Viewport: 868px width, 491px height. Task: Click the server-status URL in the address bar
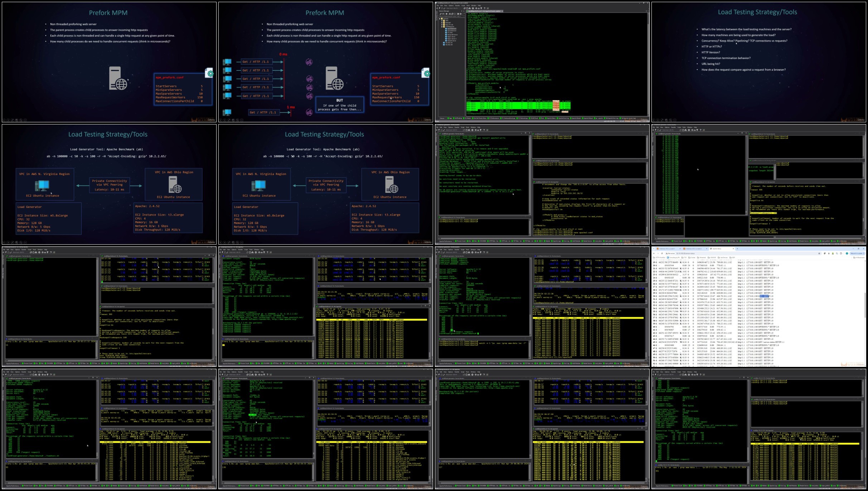pyautogui.click(x=685, y=254)
